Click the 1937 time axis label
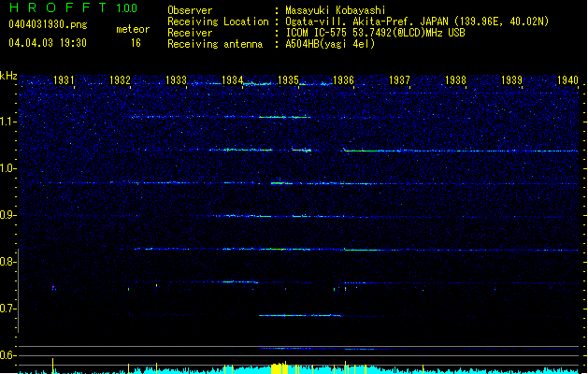This screenshot has width=588, height=374. point(399,80)
